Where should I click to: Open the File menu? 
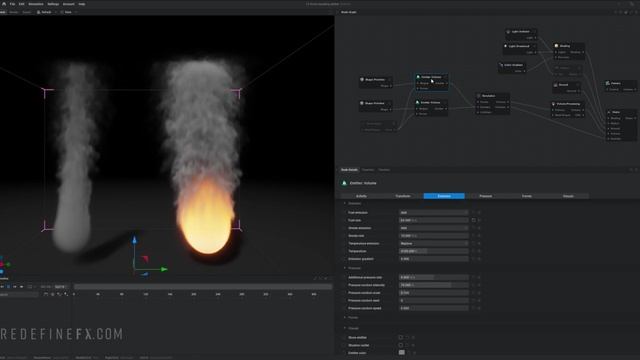(12, 4)
